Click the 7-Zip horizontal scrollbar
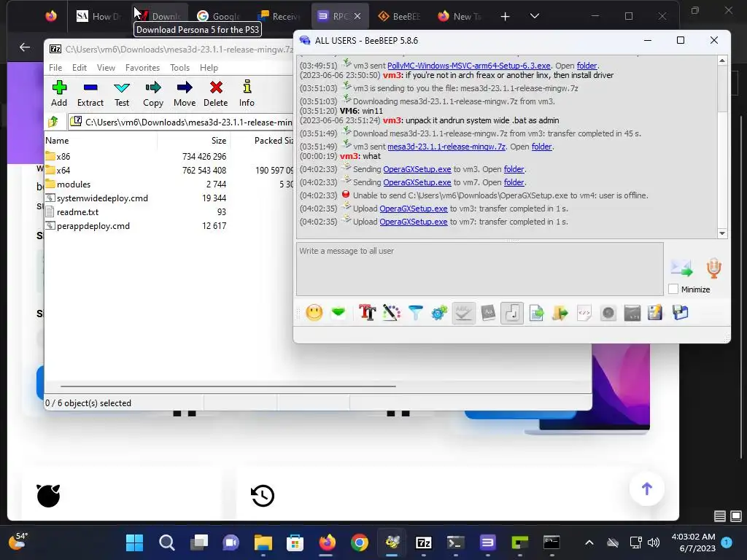Screen dimensions: 747x560 pyautogui.click(x=228, y=386)
